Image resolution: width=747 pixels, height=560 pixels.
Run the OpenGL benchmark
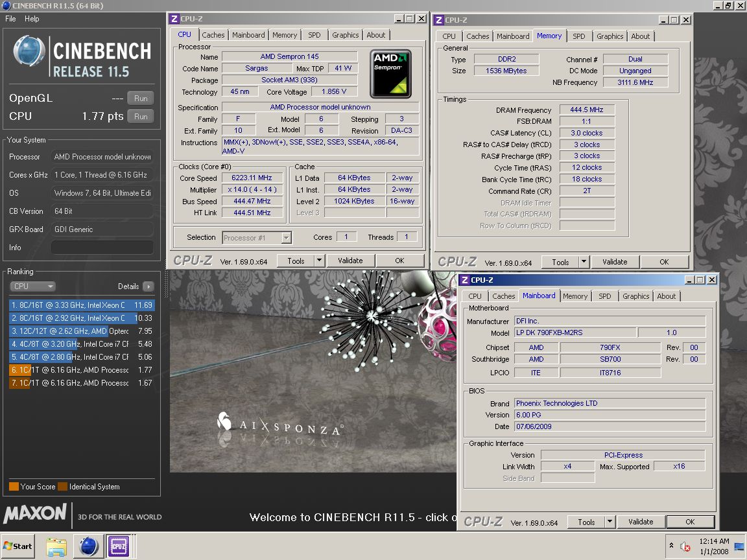[x=141, y=98]
